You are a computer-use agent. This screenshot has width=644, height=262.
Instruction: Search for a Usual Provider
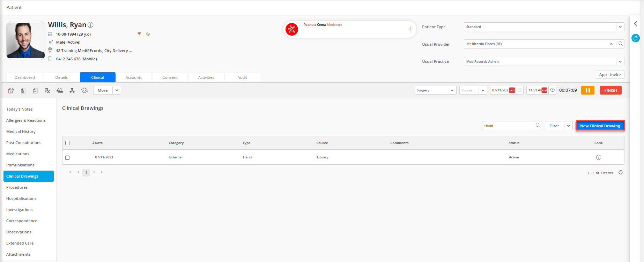tap(621, 44)
